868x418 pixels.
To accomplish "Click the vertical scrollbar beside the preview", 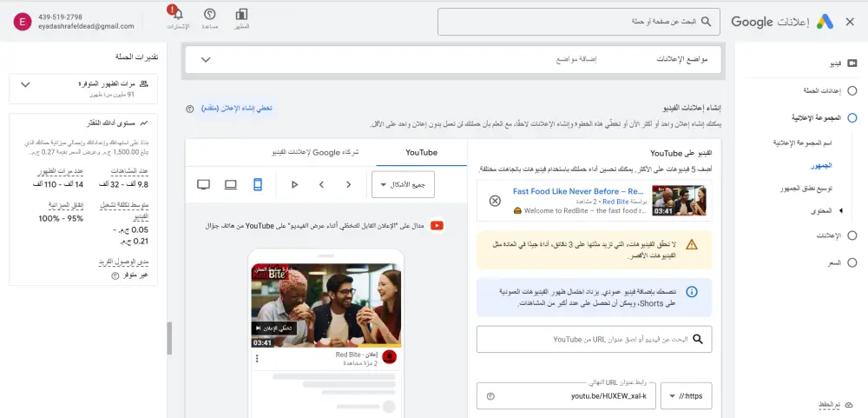I will click(x=169, y=338).
